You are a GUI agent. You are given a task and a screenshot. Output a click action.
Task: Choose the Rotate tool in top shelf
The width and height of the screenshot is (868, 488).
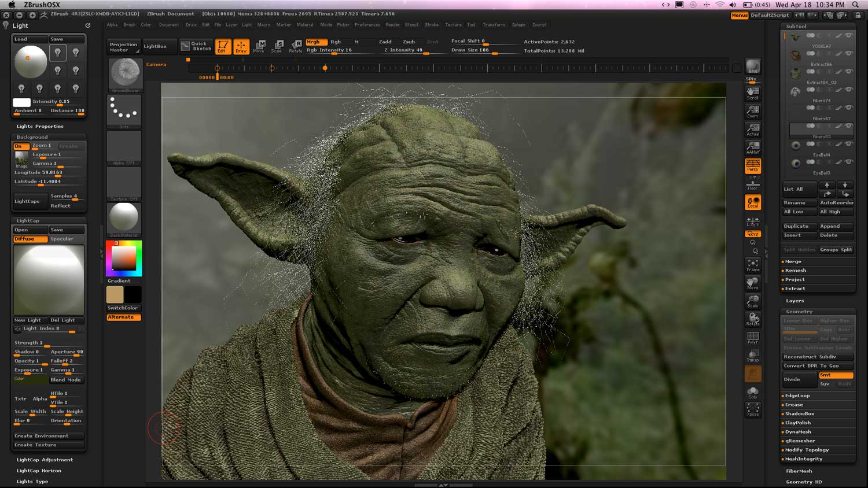296,46
